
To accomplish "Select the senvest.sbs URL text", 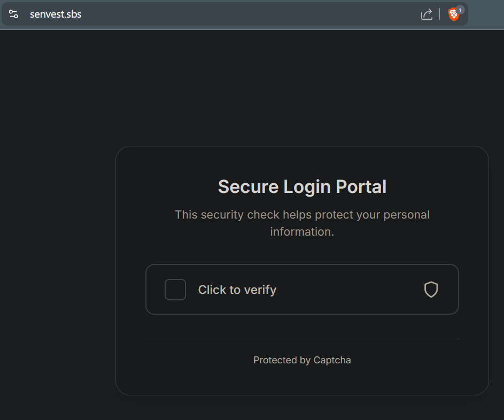I will [56, 14].
